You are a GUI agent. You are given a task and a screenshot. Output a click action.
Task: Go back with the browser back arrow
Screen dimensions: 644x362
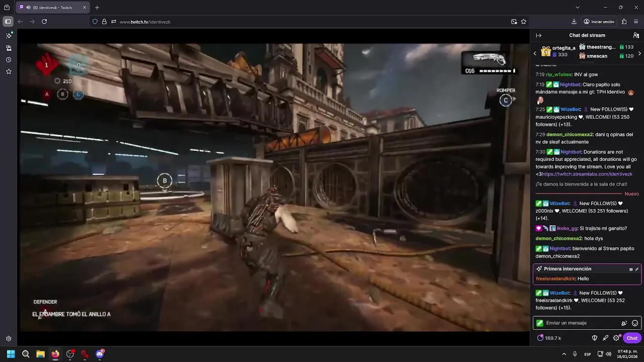[x=20, y=22]
